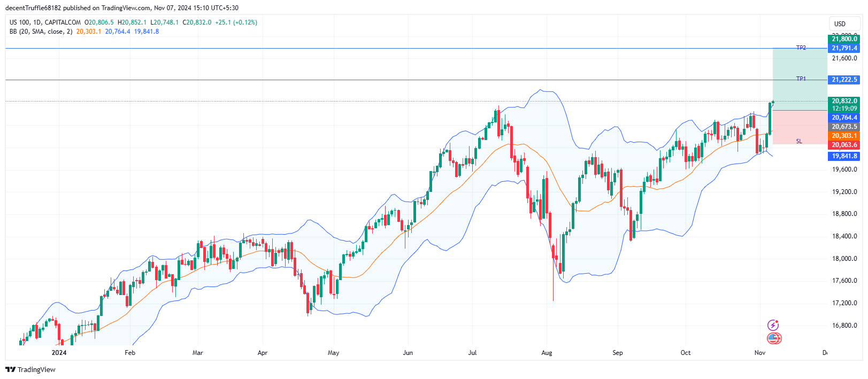
Task: Click the green take-profit zone of the long position
Action: pos(800,79)
